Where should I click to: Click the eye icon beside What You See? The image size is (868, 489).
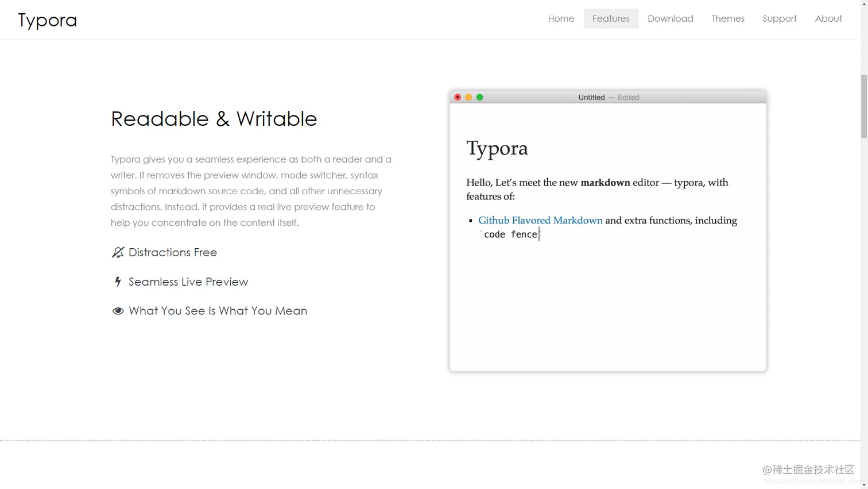[118, 311]
